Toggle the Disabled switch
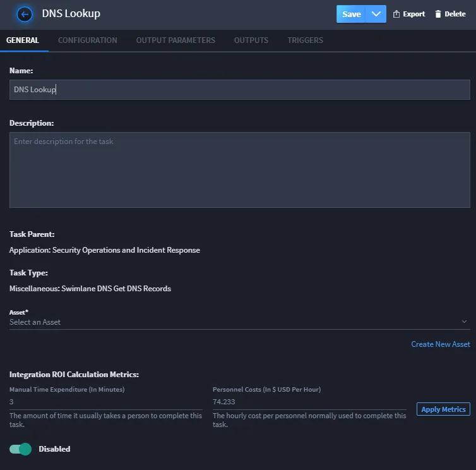Screen dimensions: 476x470 [x=20, y=449]
